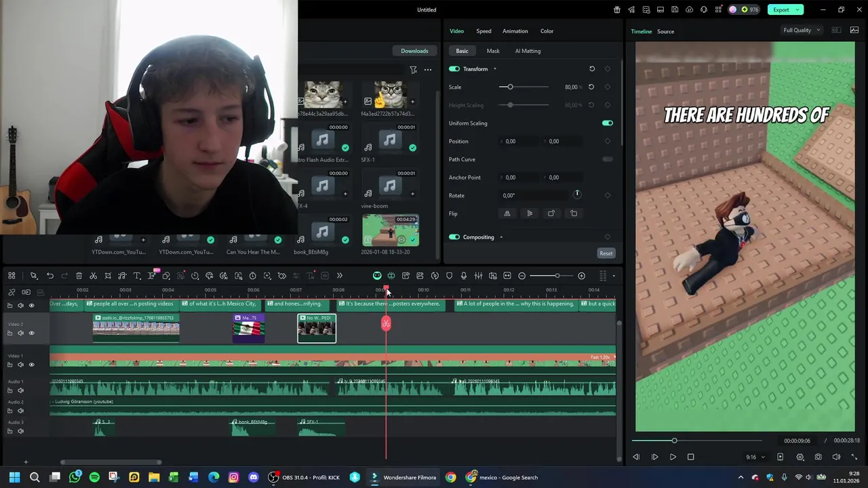Open Spotify from the Windows taskbar

pyautogui.click(x=94, y=477)
